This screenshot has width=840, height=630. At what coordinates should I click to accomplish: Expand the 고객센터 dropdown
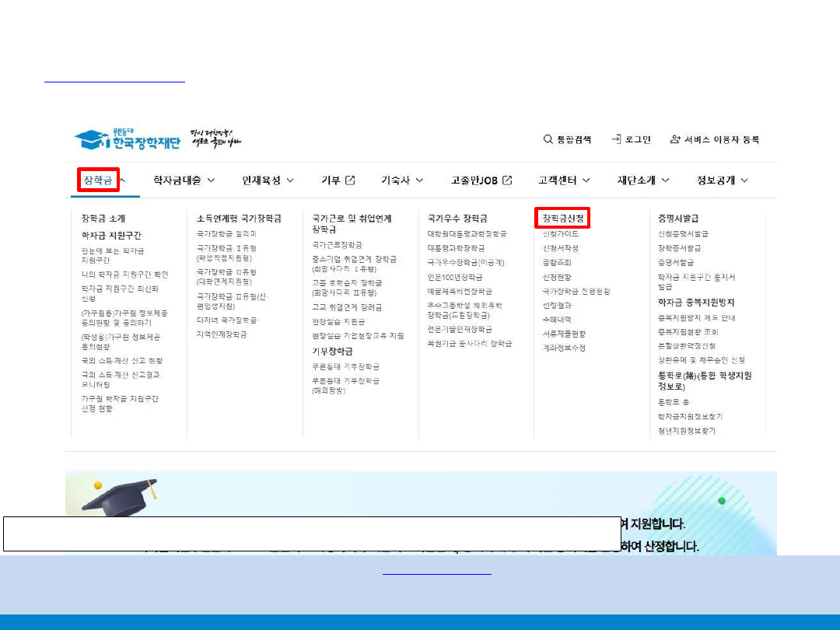click(x=586, y=180)
